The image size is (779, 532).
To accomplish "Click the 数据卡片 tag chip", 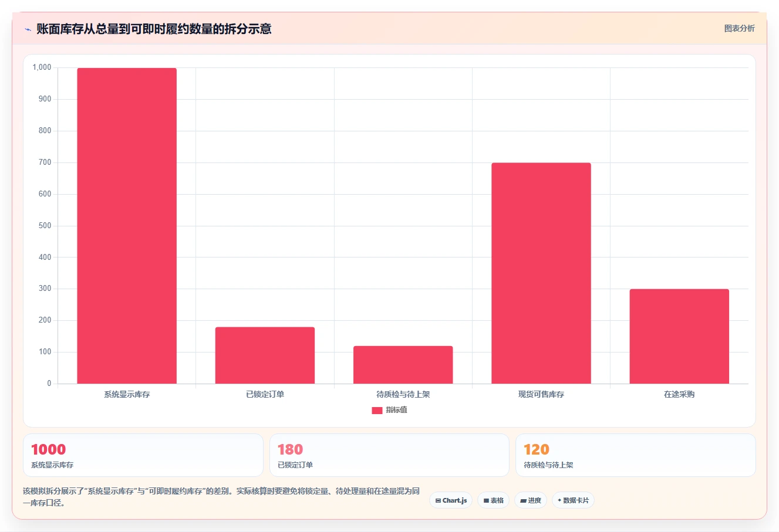I will (573, 500).
